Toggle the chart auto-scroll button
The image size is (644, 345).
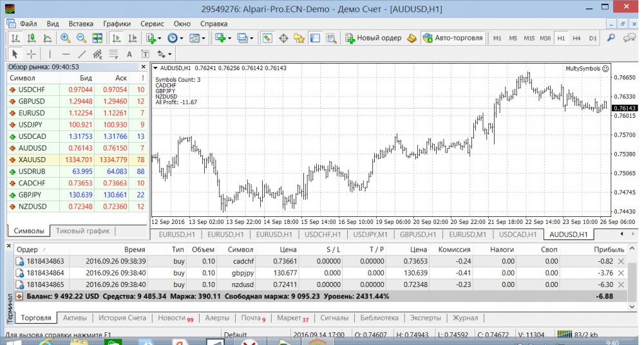(116, 38)
